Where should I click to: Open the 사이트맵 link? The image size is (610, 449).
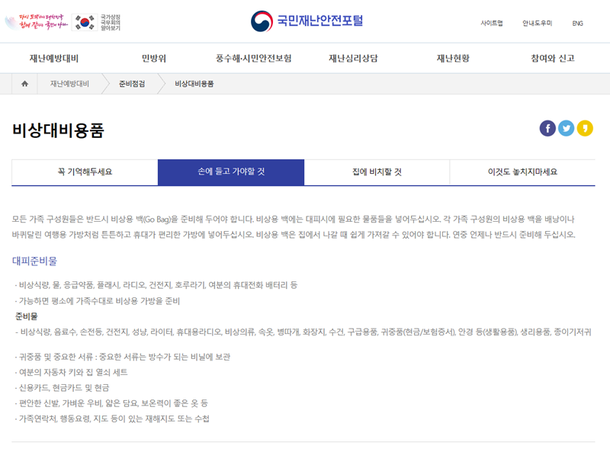tap(491, 23)
